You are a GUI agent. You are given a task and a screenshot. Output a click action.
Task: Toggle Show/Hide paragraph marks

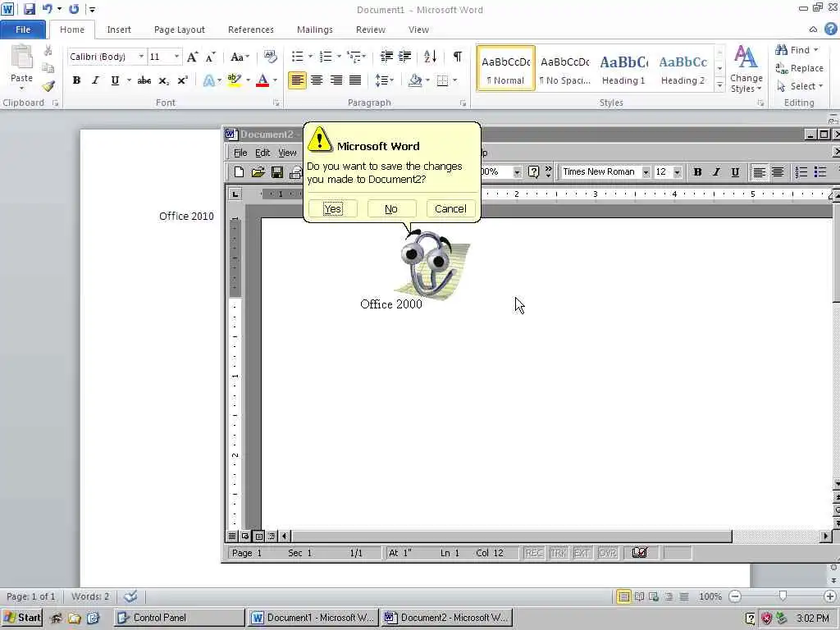(x=457, y=57)
